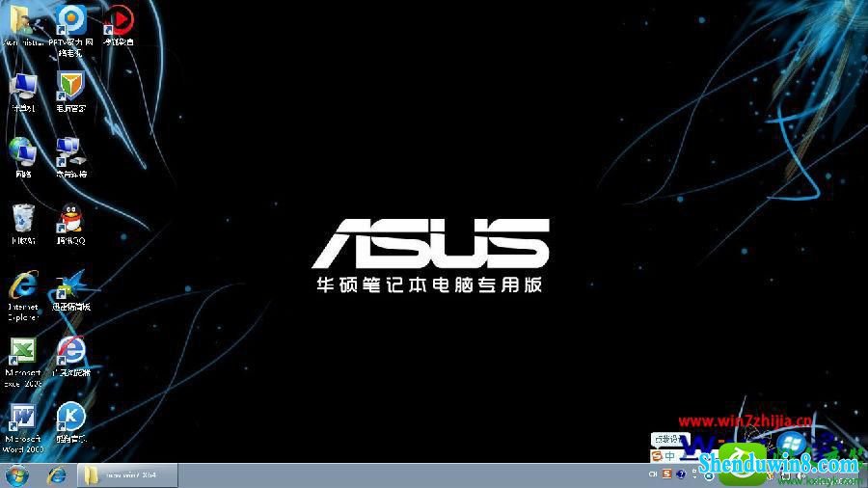Open the Network globe desktop icon

point(23,157)
